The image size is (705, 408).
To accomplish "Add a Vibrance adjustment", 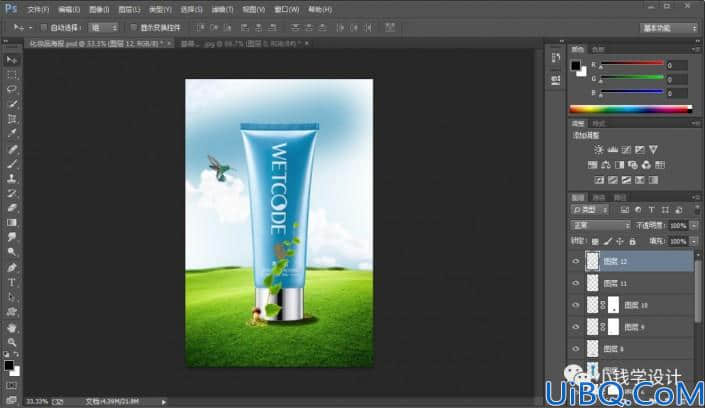I will [653, 149].
